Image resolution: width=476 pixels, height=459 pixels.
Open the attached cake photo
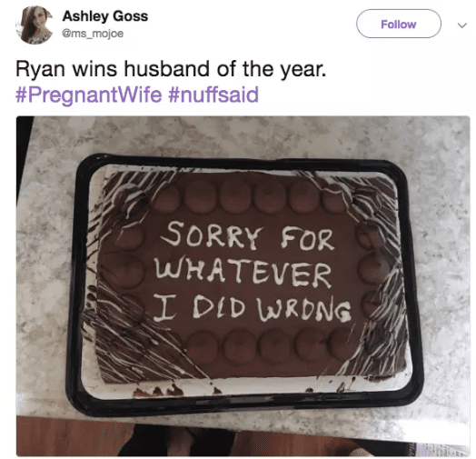(243, 285)
